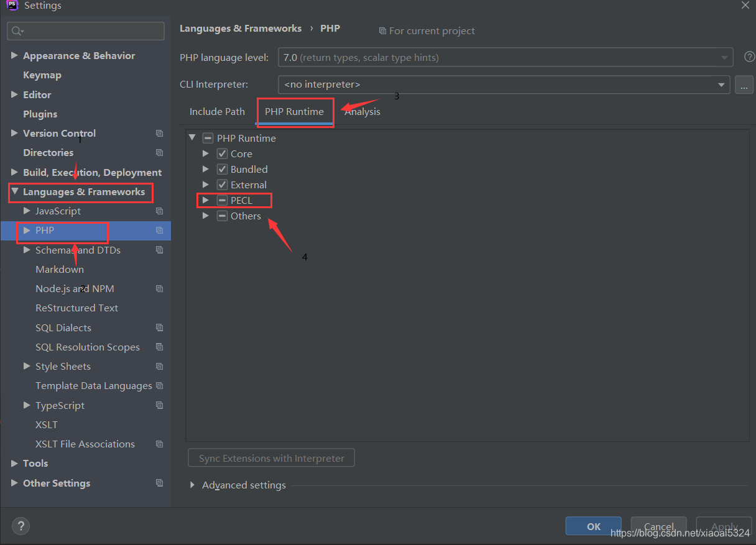Click the help icon in the bottom-left corner
Viewport: 756px width, 545px height.
[21, 526]
